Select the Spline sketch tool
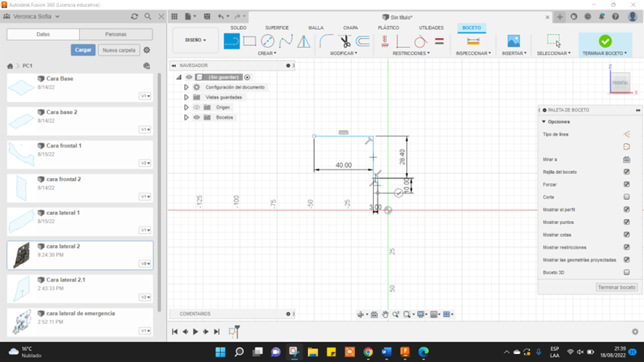644x362 pixels. [286, 41]
